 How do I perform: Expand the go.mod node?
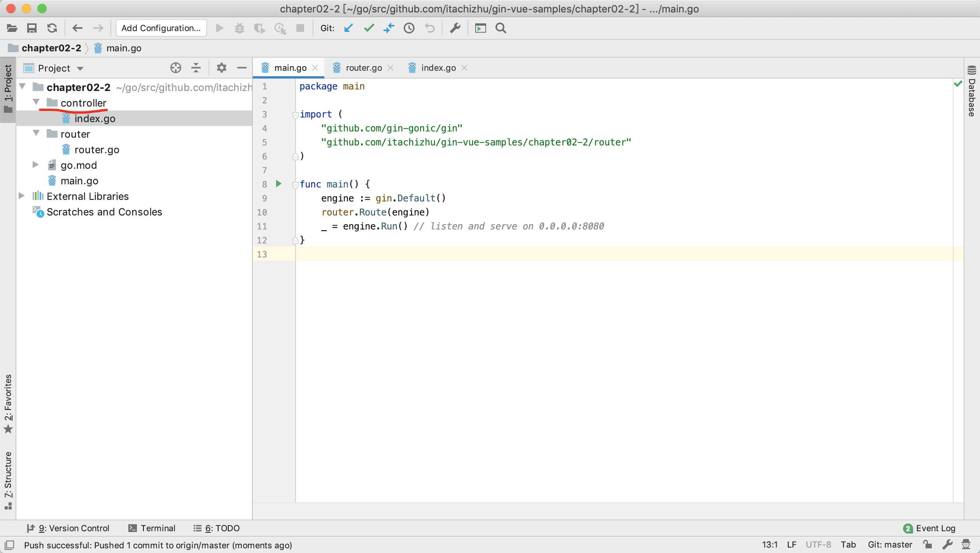(35, 165)
